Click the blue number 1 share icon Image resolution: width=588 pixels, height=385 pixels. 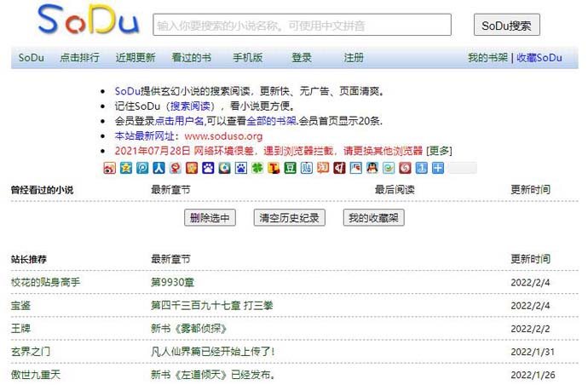point(422,168)
